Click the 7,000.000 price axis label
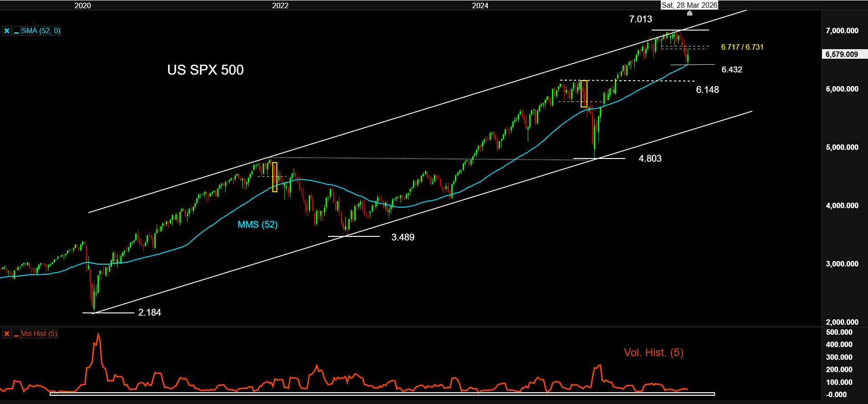The height and width of the screenshot is (404, 868). point(842,31)
